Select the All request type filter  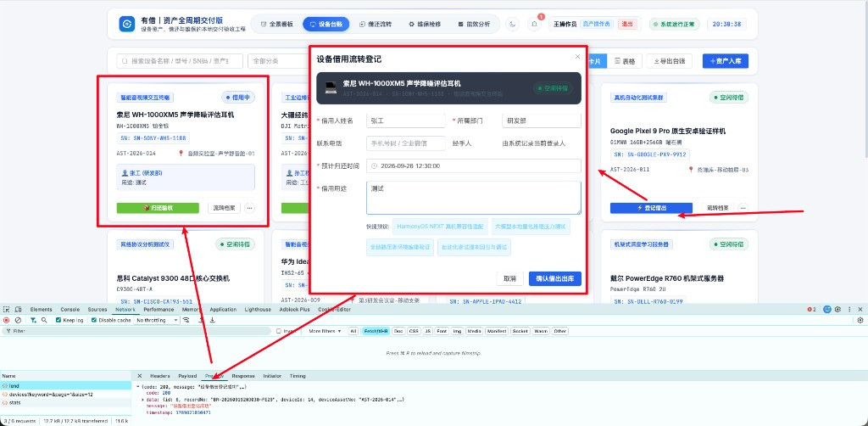(353, 331)
